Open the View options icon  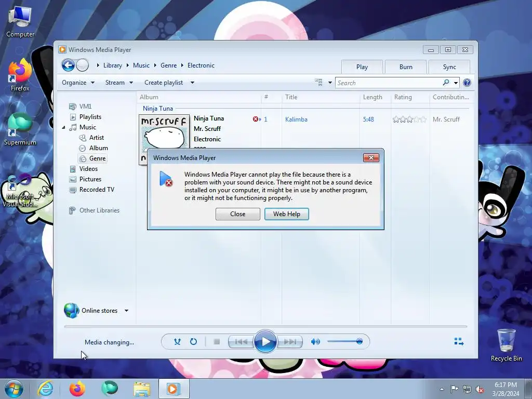coord(318,83)
